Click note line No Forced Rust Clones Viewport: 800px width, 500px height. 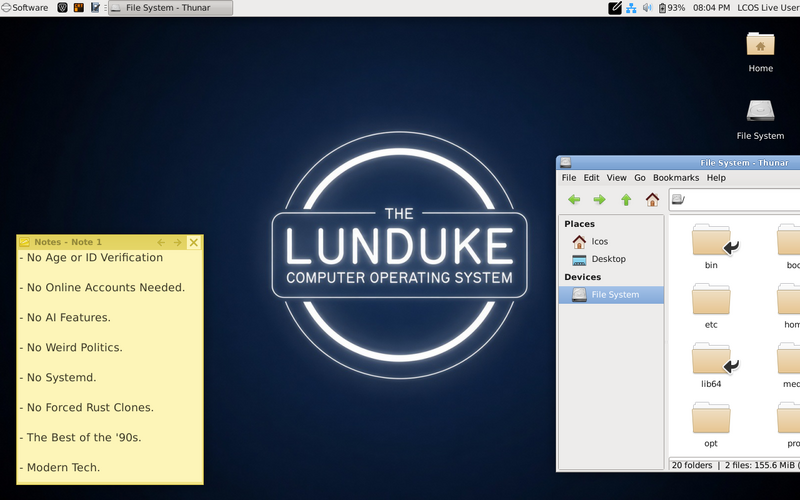point(86,408)
